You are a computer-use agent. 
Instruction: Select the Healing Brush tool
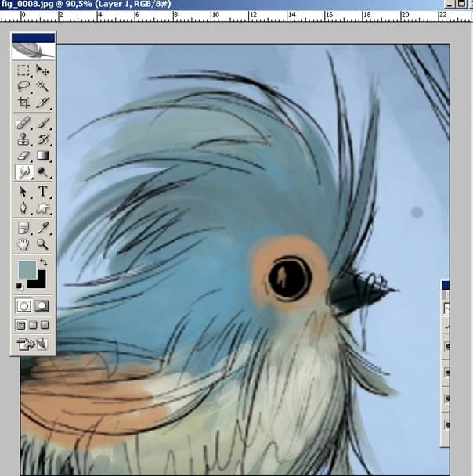(x=23, y=124)
